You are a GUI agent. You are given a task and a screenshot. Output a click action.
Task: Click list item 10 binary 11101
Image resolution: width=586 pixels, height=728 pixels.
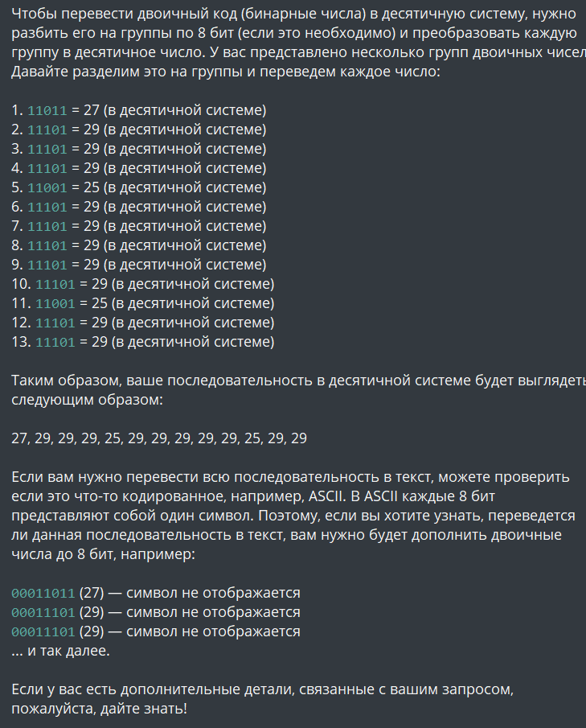click(55, 284)
